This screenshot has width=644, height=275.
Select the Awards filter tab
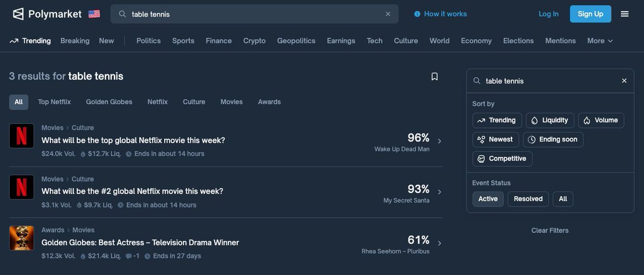pyautogui.click(x=269, y=102)
